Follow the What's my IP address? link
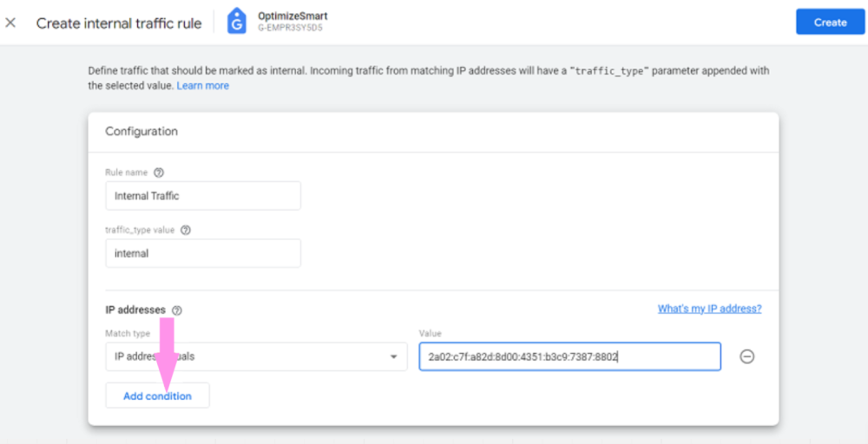The height and width of the screenshot is (444, 868). pos(709,309)
